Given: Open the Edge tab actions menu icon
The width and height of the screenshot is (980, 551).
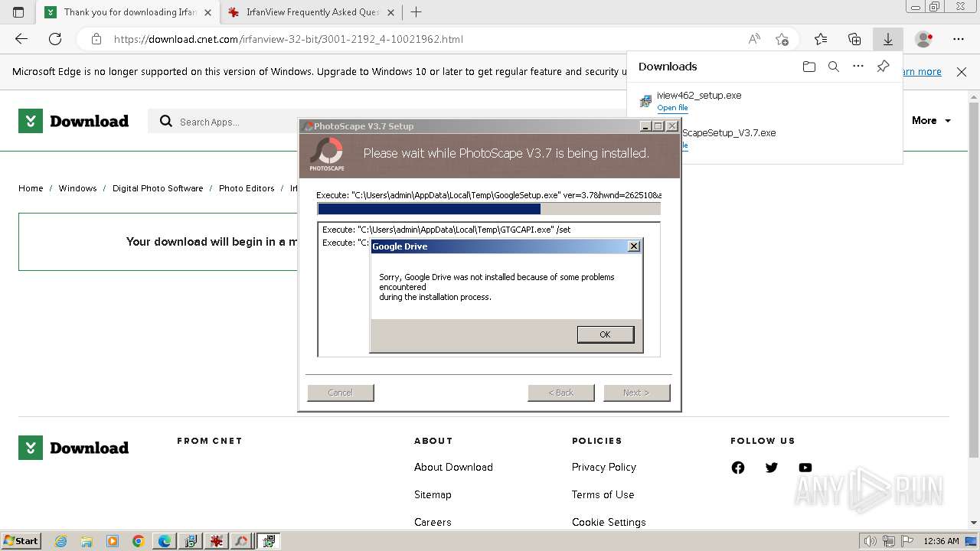Looking at the screenshot, I should tap(18, 12).
